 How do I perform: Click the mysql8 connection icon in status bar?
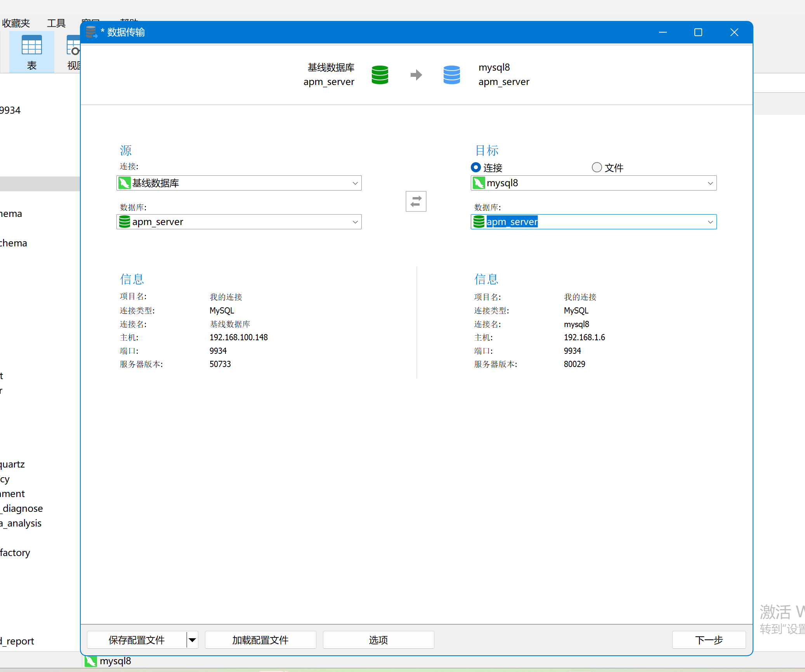click(91, 661)
